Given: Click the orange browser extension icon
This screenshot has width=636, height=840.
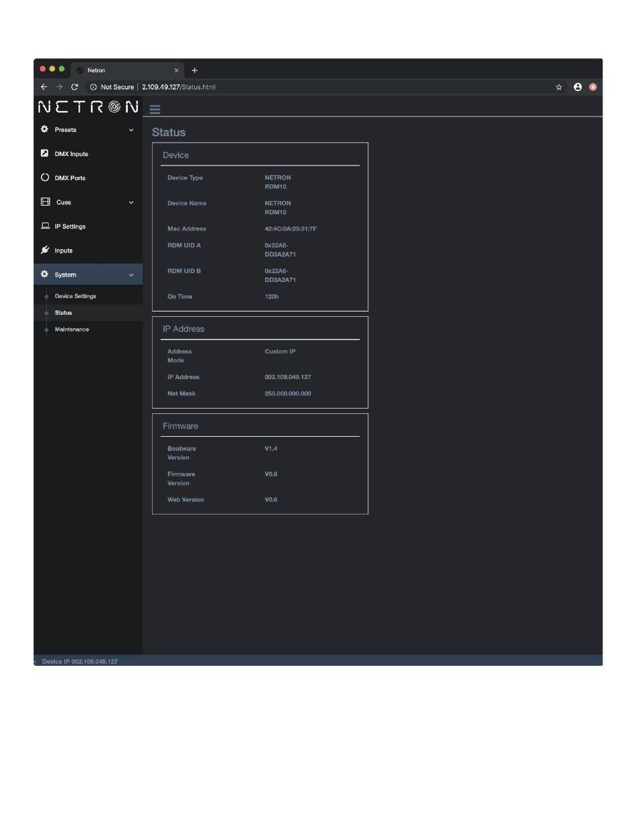Looking at the screenshot, I should 593,87.
